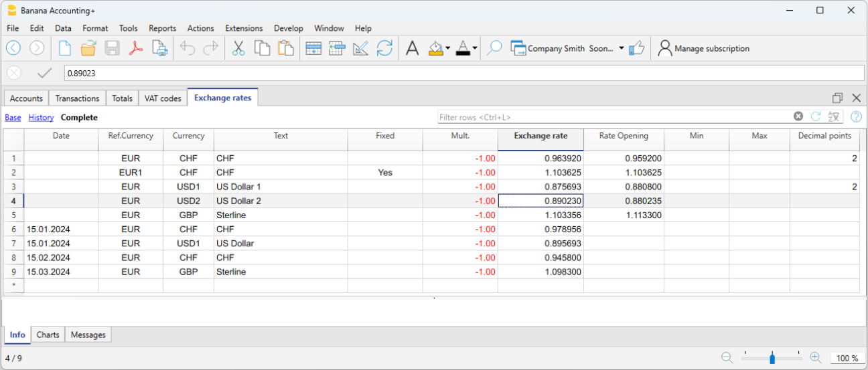This screenshot has width=868, height=370.
Task: Click Manage subscription button
Action: [704, 48]
